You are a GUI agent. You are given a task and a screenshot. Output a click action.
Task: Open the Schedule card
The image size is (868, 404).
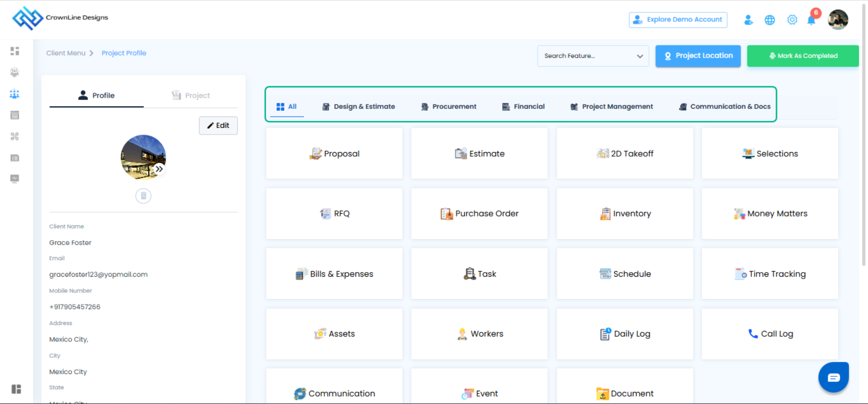pos(625,273)
